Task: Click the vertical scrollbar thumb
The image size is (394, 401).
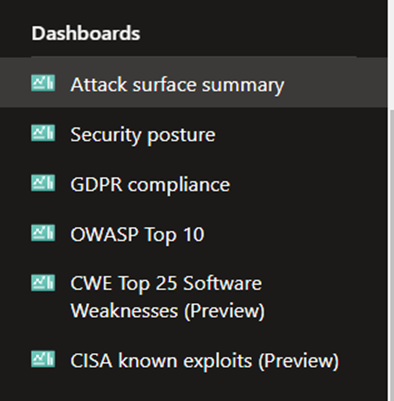Action: pyautogui.click(x=391, y=253)
